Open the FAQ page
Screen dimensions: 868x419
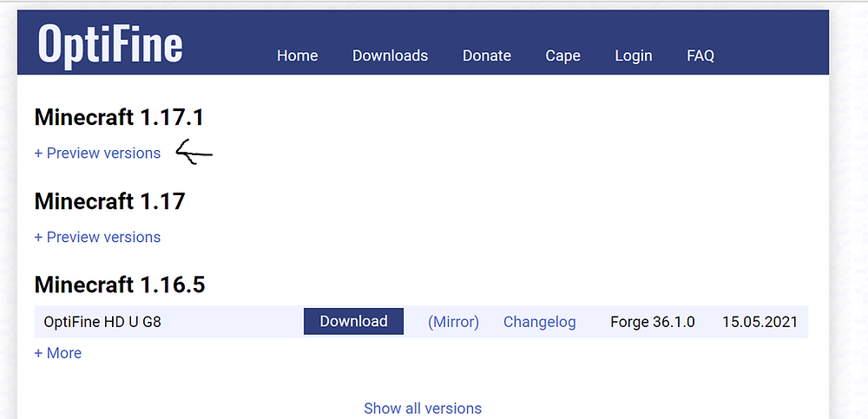tap(700, 56)
